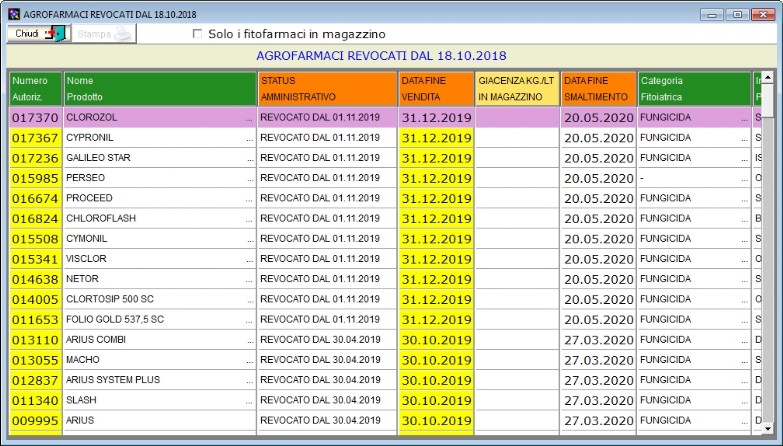Screen dimensions: 783x446
Task: Open ellipsis next to CYPRONIL product name
Action: 249,138
